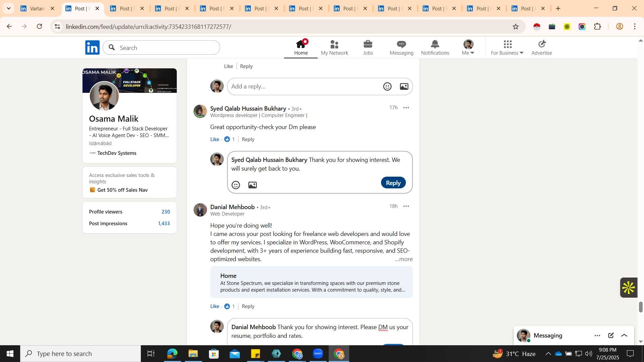The width and height of the screenshot is (644, 362).
Task: Reload the page
Action: tap(39, 26)
